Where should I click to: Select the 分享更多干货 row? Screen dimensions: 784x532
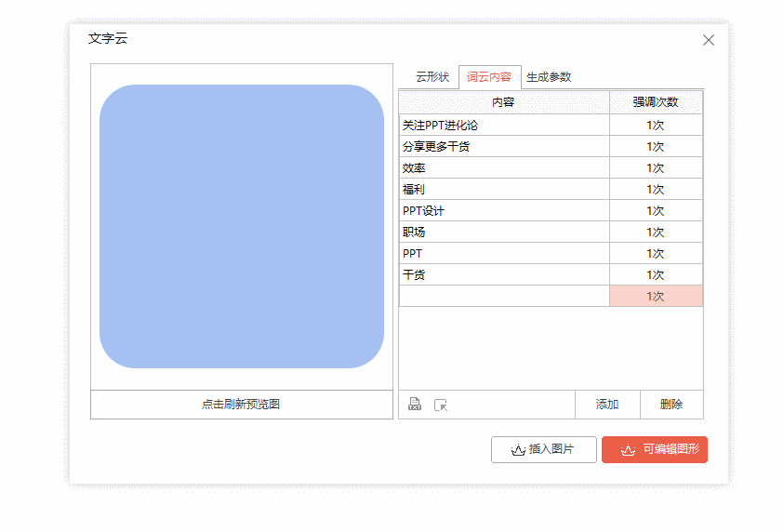(551, 147)
